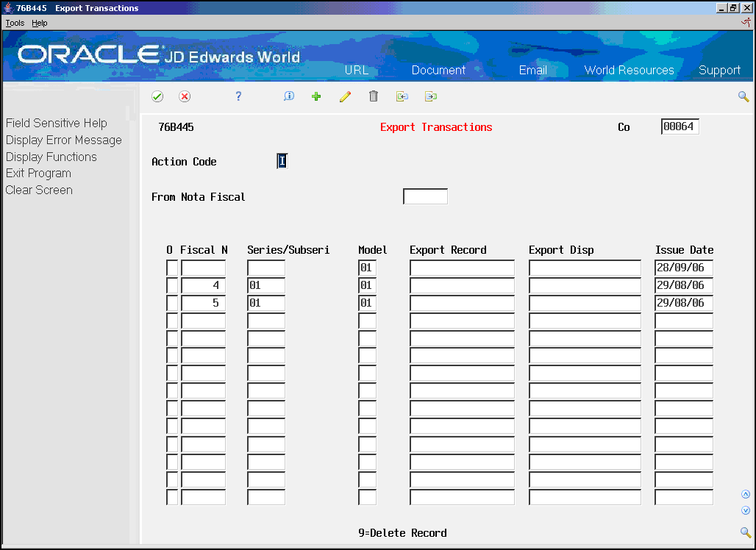
Task: Minimize the Export Transactions window
Action: pos(721,8)
